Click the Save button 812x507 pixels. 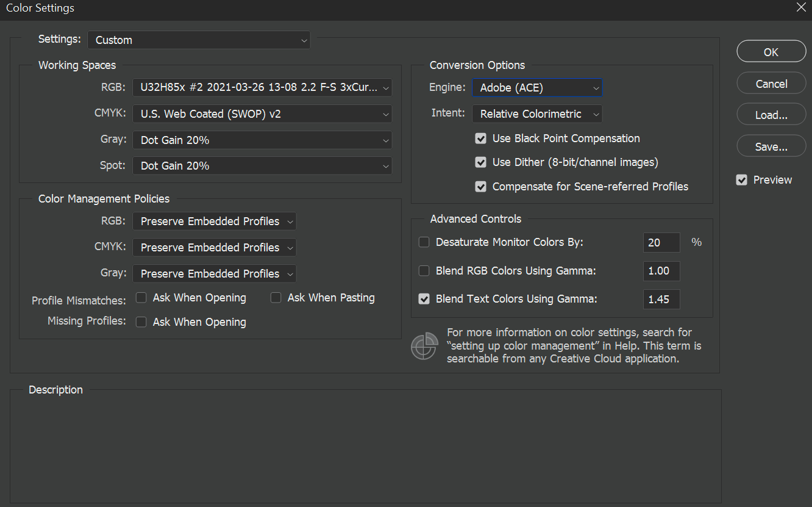tap(771, 146)
